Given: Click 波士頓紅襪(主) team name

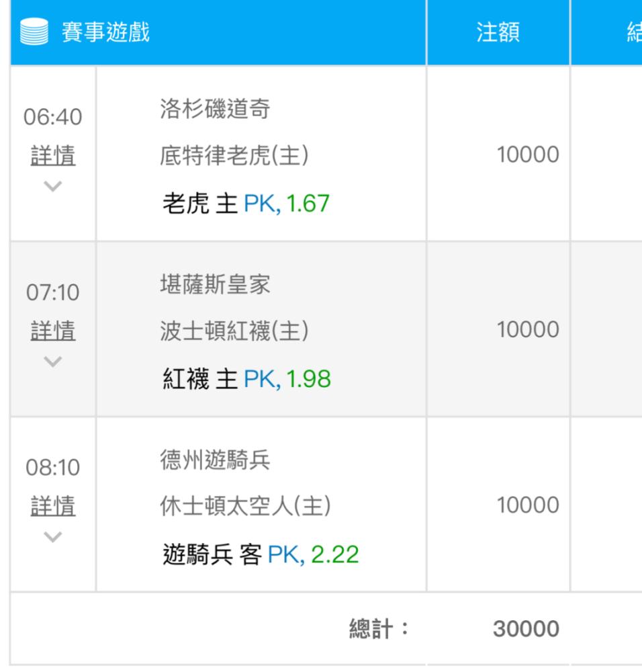Looking at the screenshot, I should point(234,331).
